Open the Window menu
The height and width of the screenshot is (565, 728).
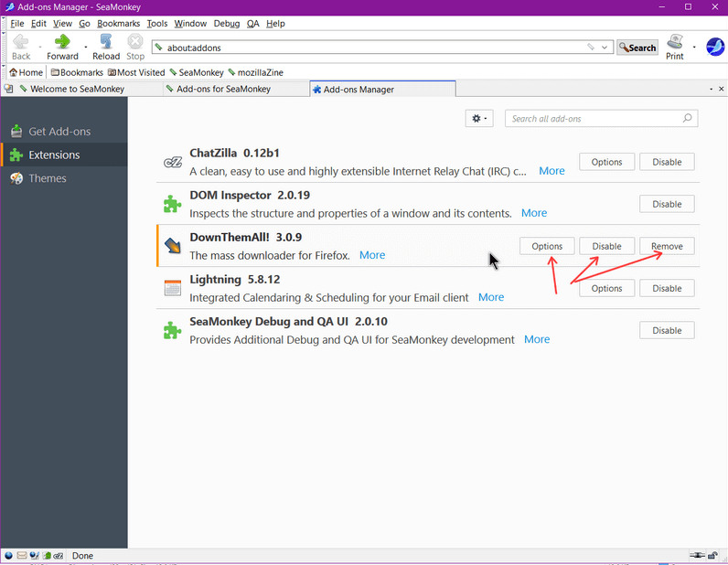190,23
